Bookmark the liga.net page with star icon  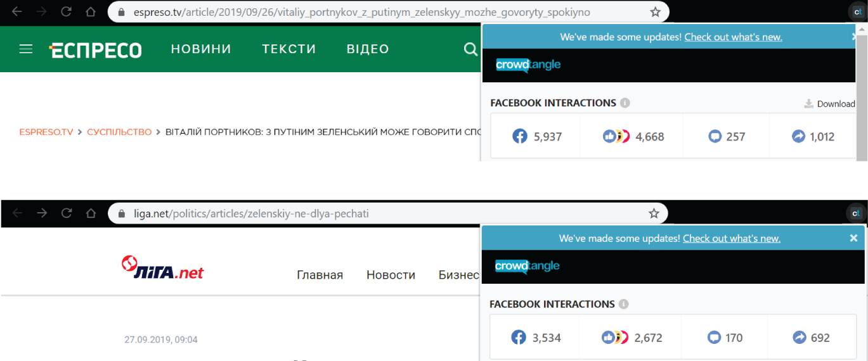(x=654, y=213)
